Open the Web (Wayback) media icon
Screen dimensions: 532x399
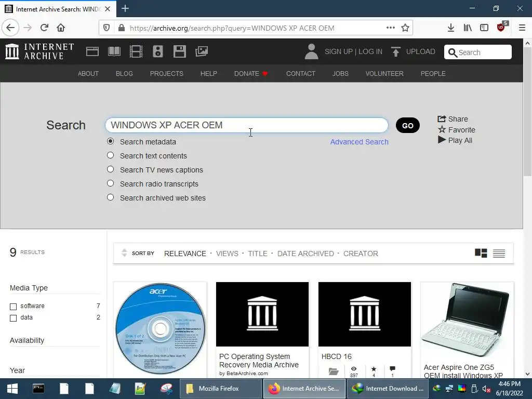92,51
